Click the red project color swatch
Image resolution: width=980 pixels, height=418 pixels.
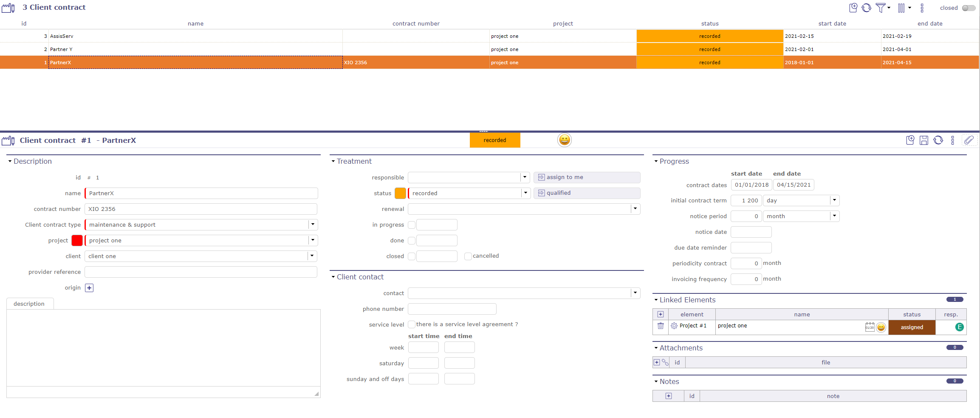(x=77, y=240)
